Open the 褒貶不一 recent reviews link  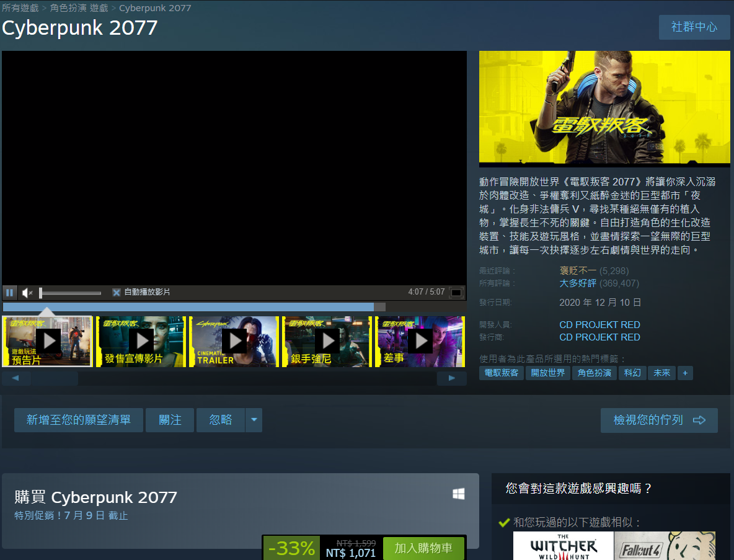[x=578, y=270]
